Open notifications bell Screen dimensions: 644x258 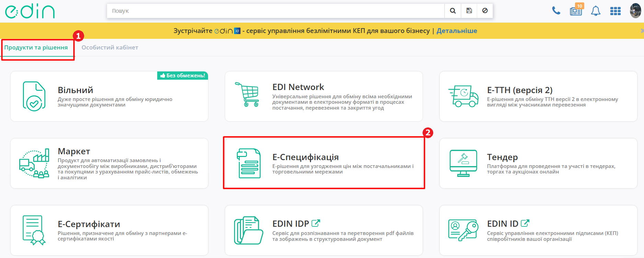(x=596, y=11)
